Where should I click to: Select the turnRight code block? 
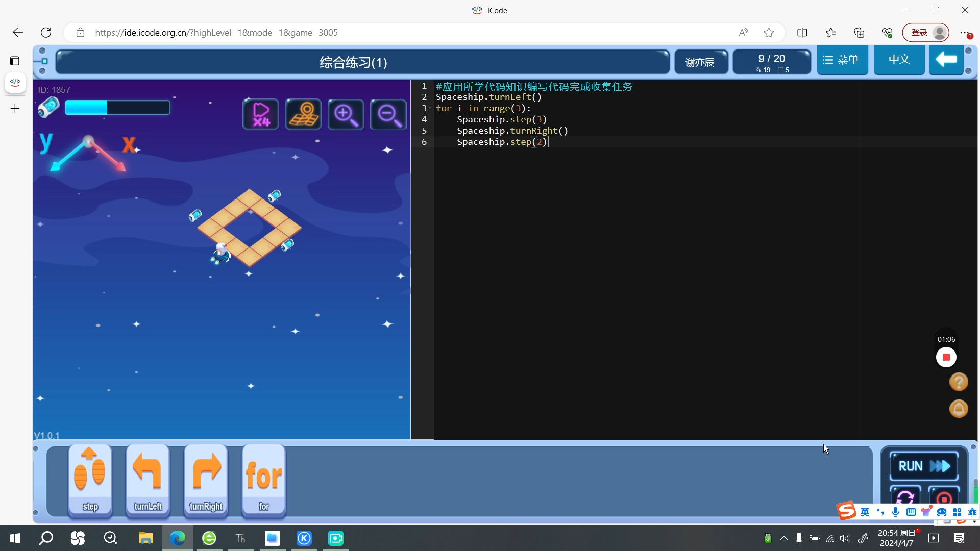(206, 480)
